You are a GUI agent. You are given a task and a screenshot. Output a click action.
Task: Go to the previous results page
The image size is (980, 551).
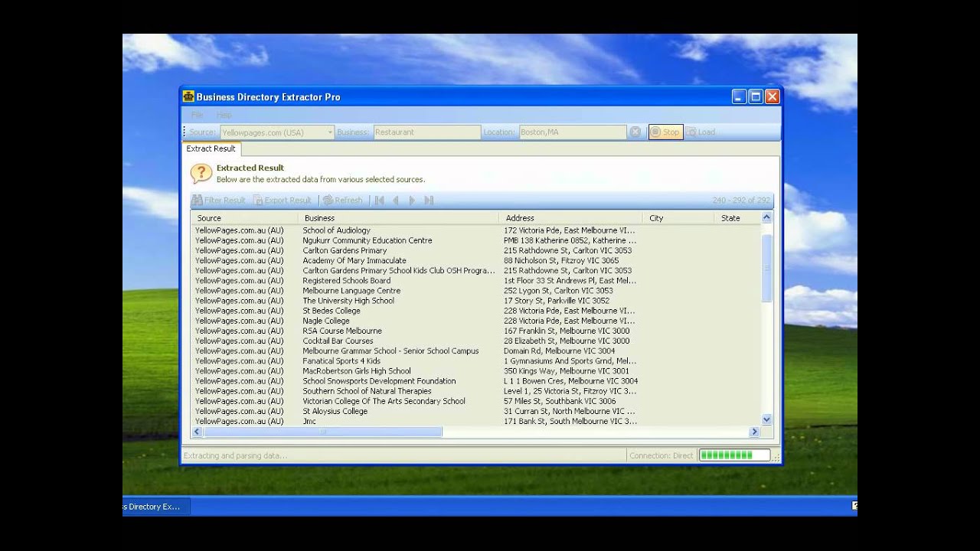[396, 201]
